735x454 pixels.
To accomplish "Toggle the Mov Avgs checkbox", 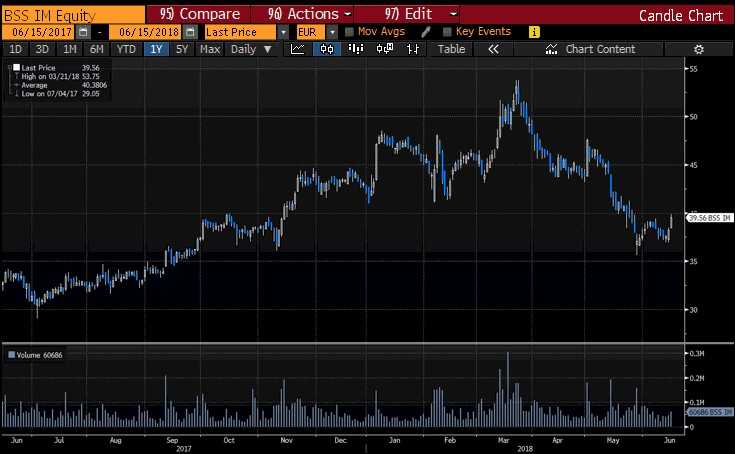I will (x=349, y=32).
